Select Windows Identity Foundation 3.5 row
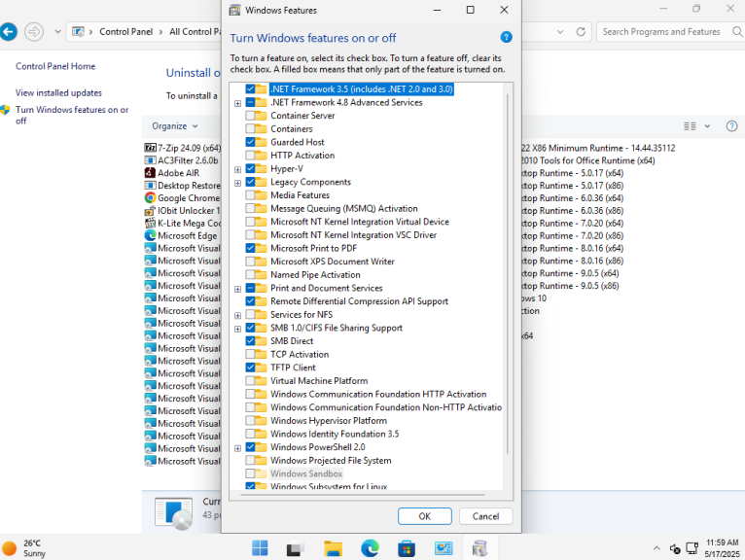This screenshot has height=560, width=745. [x=335, y=434]
